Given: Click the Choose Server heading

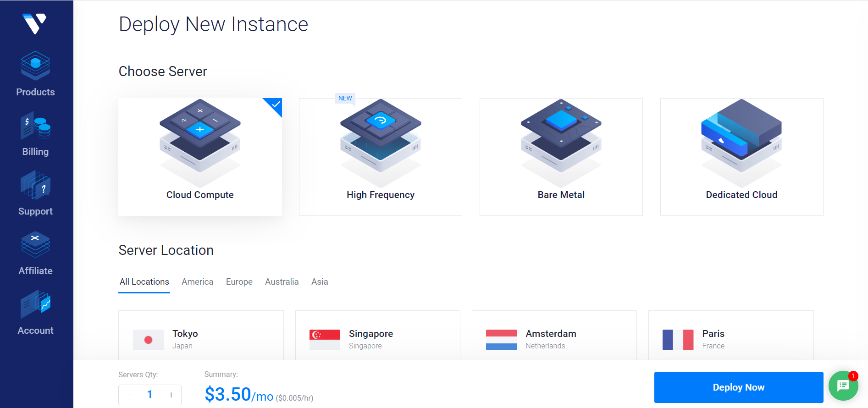Looking at the screenshot, I should pos(163,72).
